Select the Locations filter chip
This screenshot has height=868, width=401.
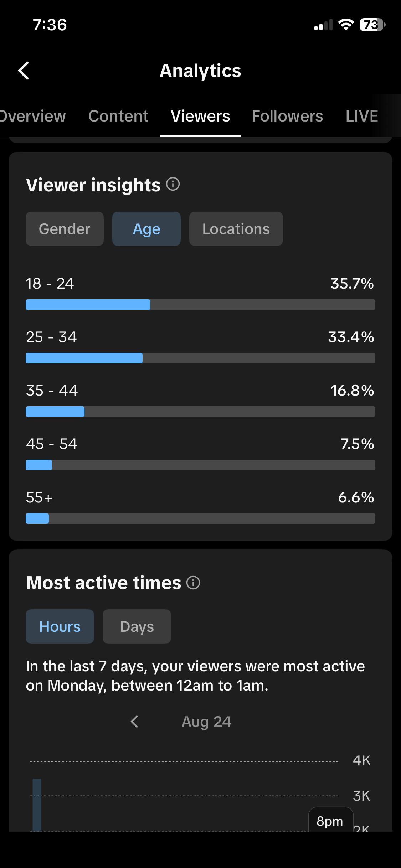click(236, 229)
